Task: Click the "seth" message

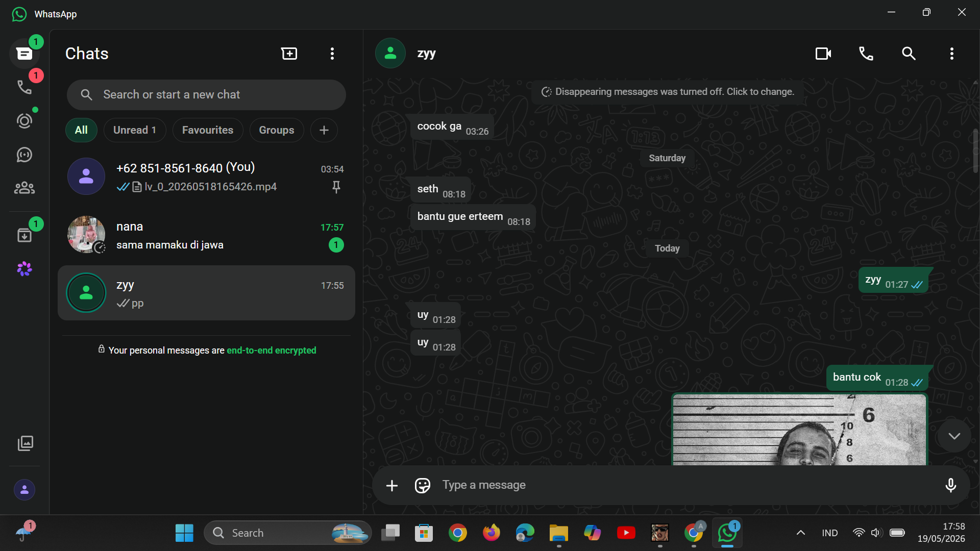Action: tap(440, 190)
